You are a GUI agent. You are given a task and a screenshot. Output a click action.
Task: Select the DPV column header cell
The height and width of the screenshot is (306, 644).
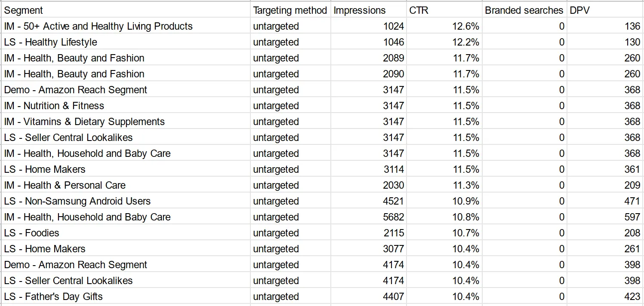pos(605,10)
